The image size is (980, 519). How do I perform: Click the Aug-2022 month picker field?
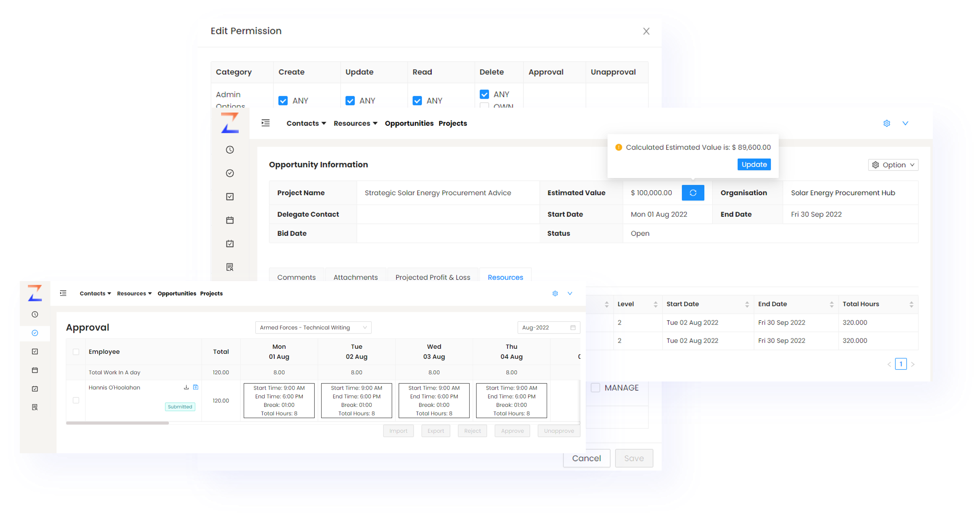(x=548, y=327)
